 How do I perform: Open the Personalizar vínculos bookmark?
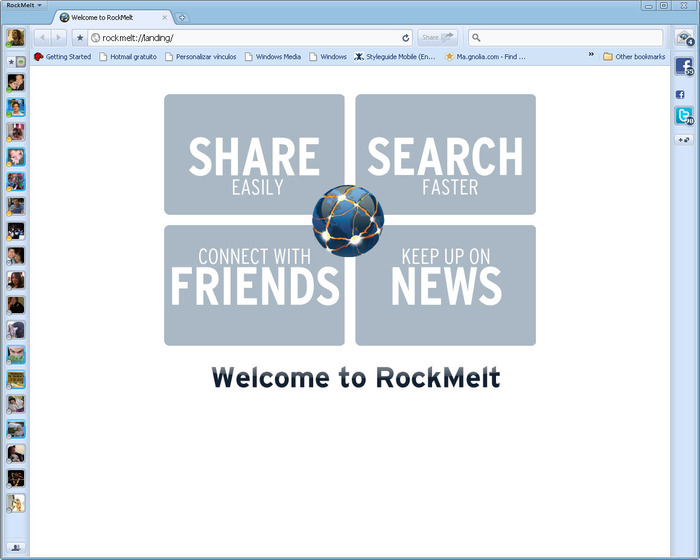200,57
